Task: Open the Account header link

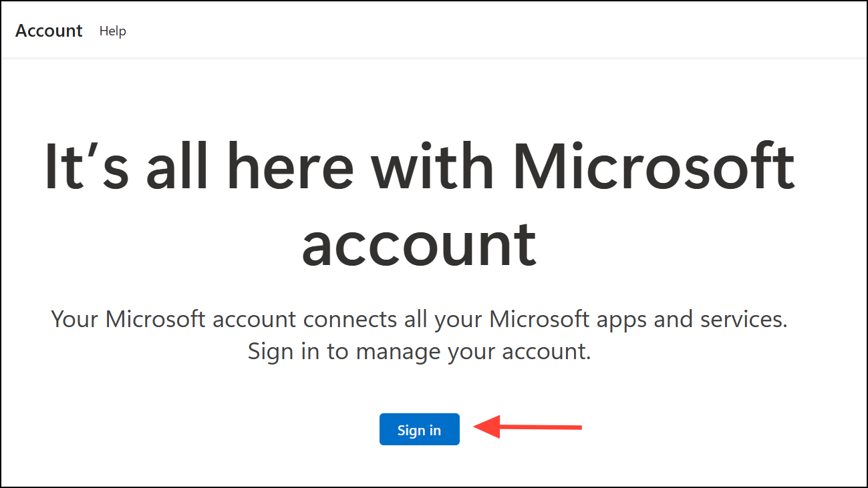Action: click(49, 31)
